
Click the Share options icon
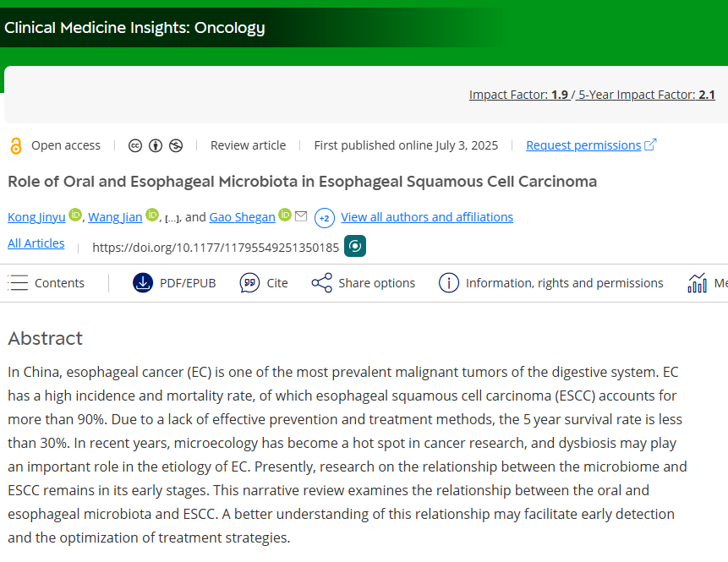[321, 283]
